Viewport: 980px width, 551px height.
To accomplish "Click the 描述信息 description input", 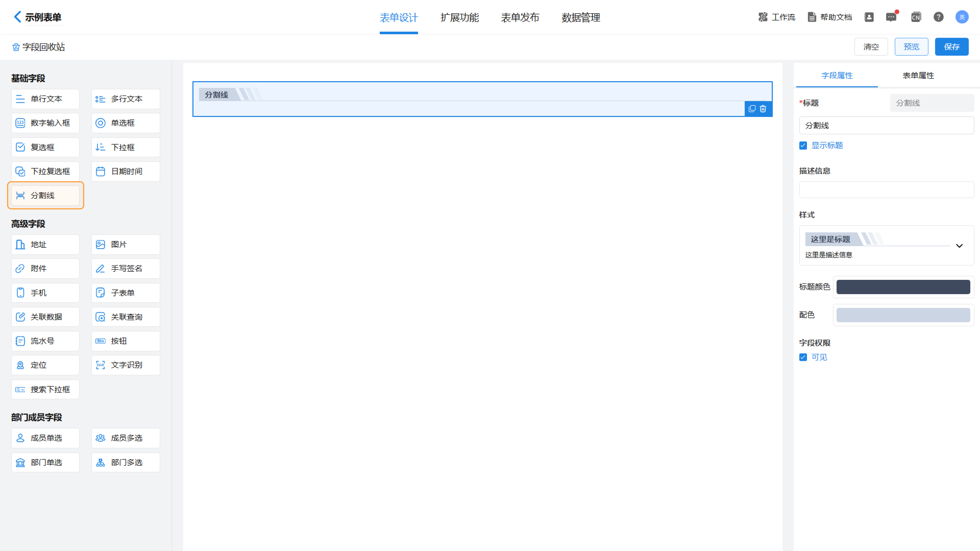I will [x=886, y=189].
